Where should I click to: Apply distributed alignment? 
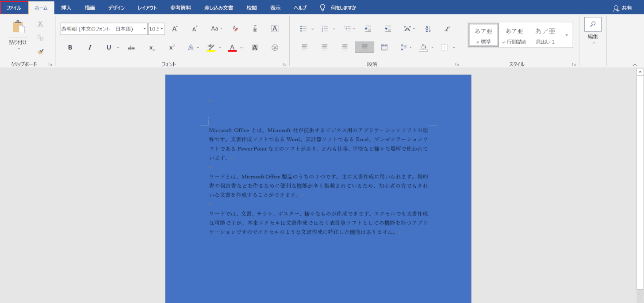(x=384, y=47)
